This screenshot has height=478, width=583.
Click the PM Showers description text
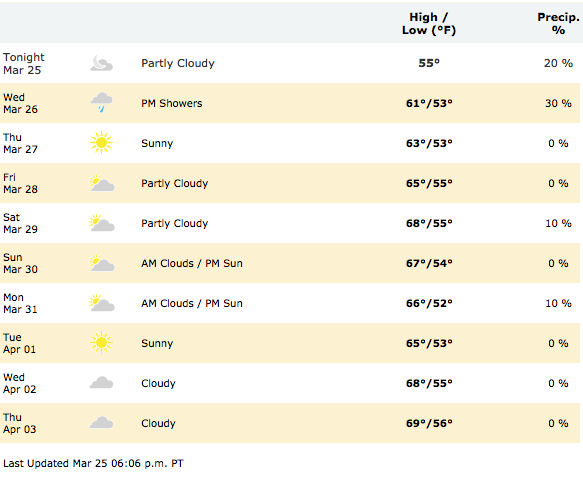[171, 103]
